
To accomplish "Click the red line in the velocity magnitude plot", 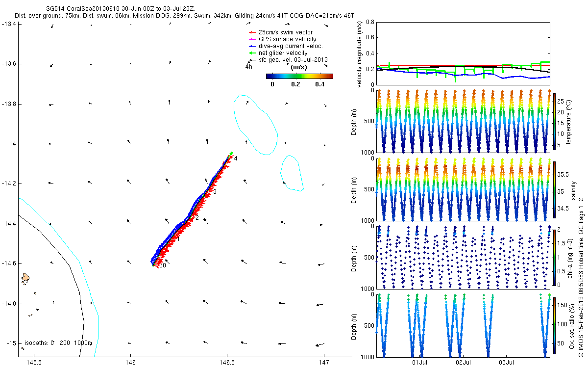I will pyautogui.click(x=463, y=65).
